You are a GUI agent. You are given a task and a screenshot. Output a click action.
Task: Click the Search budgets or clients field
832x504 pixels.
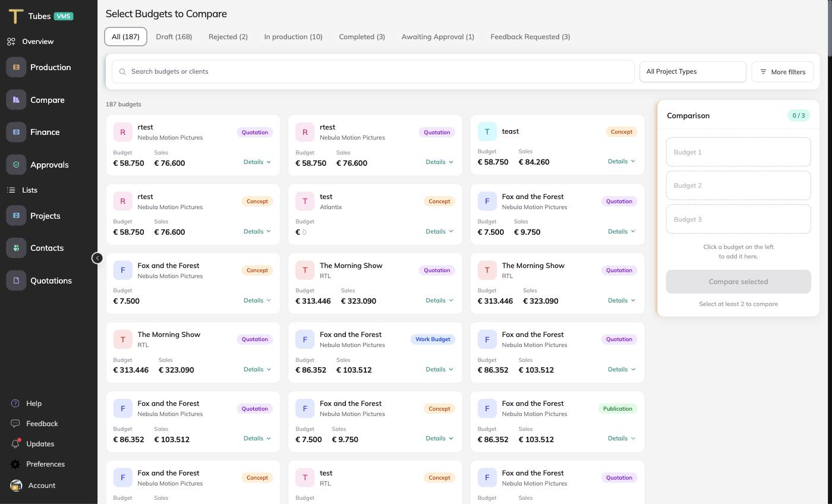373,71
